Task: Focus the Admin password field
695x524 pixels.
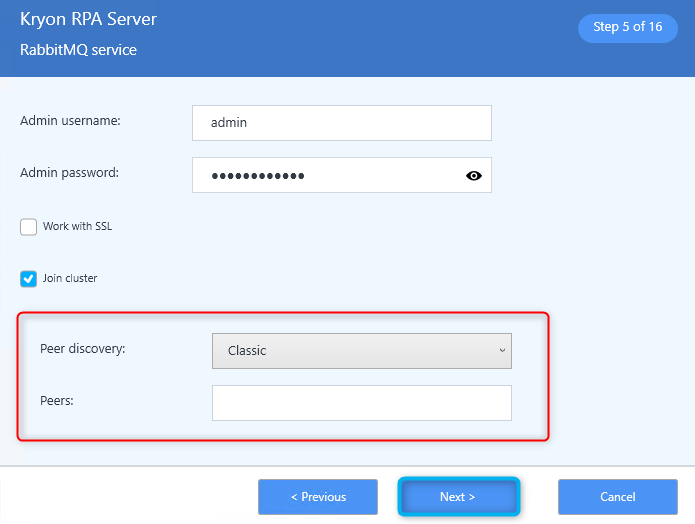Action: (x=342, y=175)
